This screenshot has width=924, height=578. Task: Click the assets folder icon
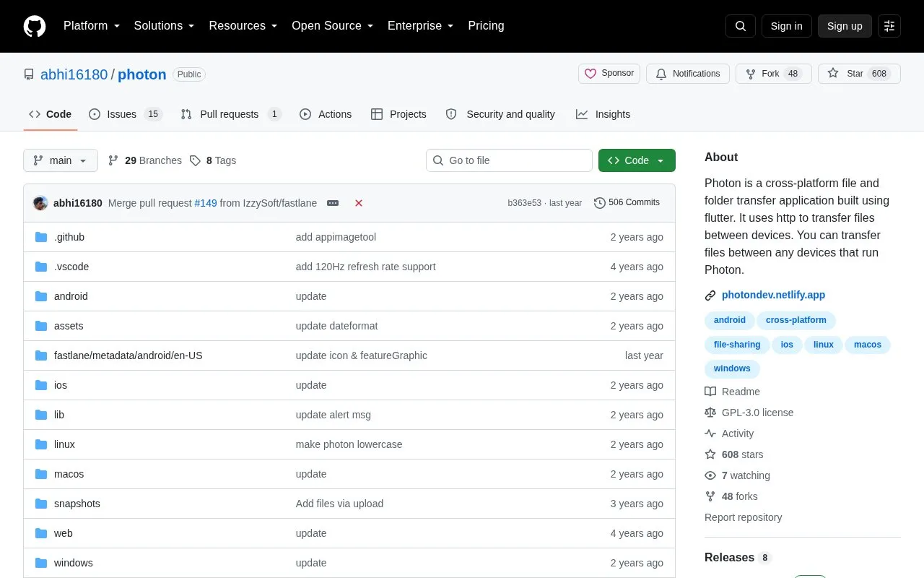(x=41, y=326)
